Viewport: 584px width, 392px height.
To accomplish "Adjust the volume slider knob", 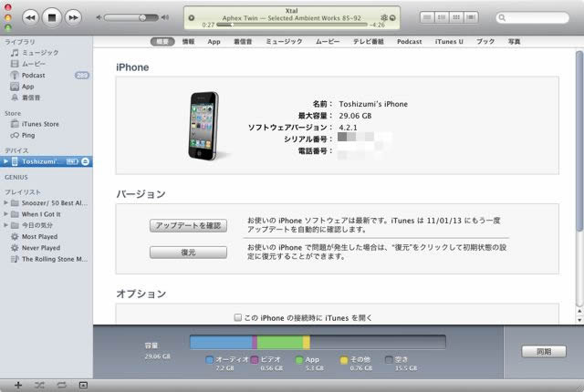I will click(142, 17).
